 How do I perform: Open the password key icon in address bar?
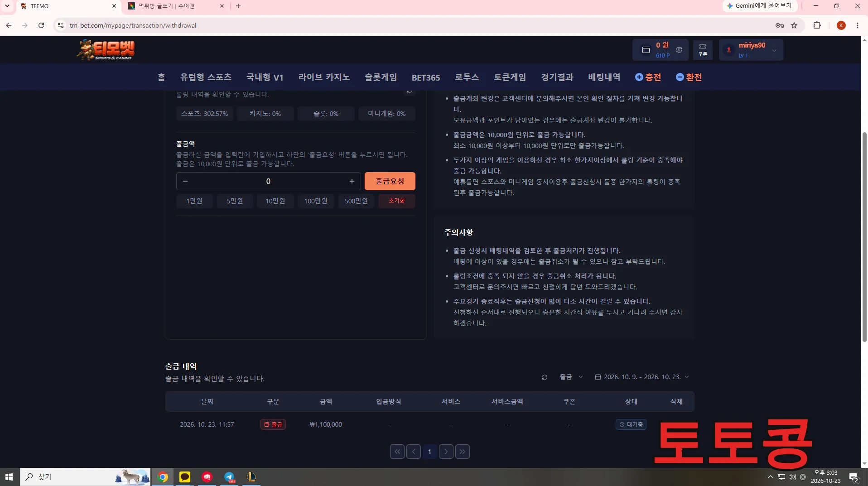[780, 25]
